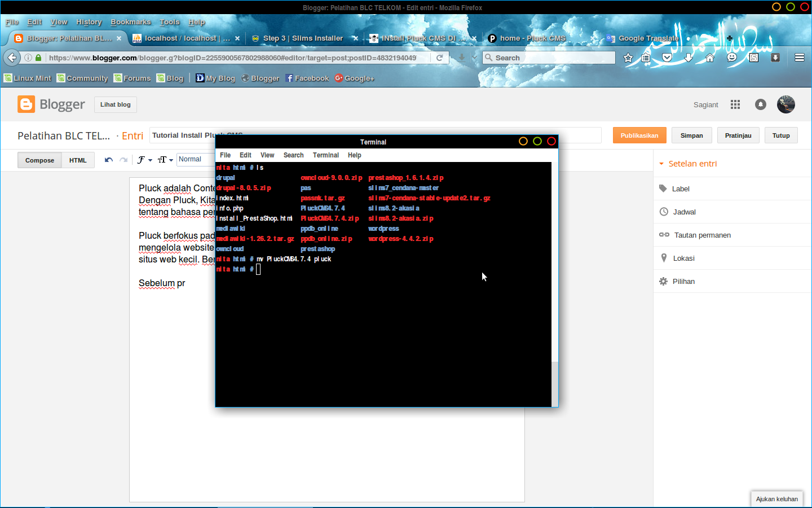This screenshot has height=508, width=812.
Task: Click the dark download-box extension icon
Action: [x=775, y=58]
